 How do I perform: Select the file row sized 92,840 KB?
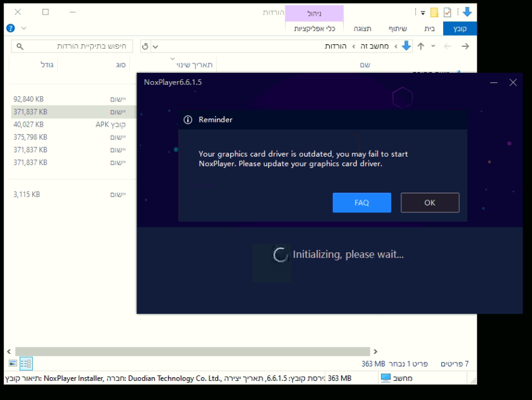74,99
